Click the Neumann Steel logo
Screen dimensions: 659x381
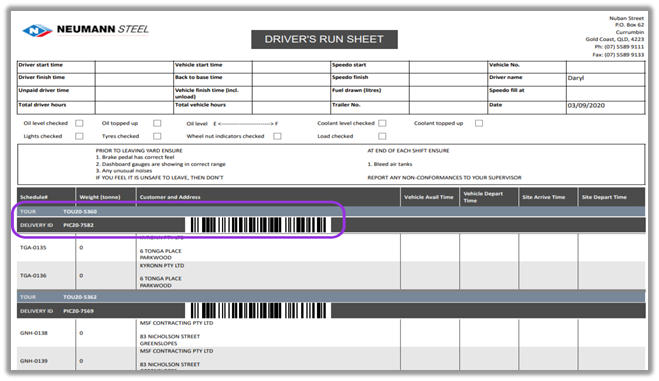point(86,30)
